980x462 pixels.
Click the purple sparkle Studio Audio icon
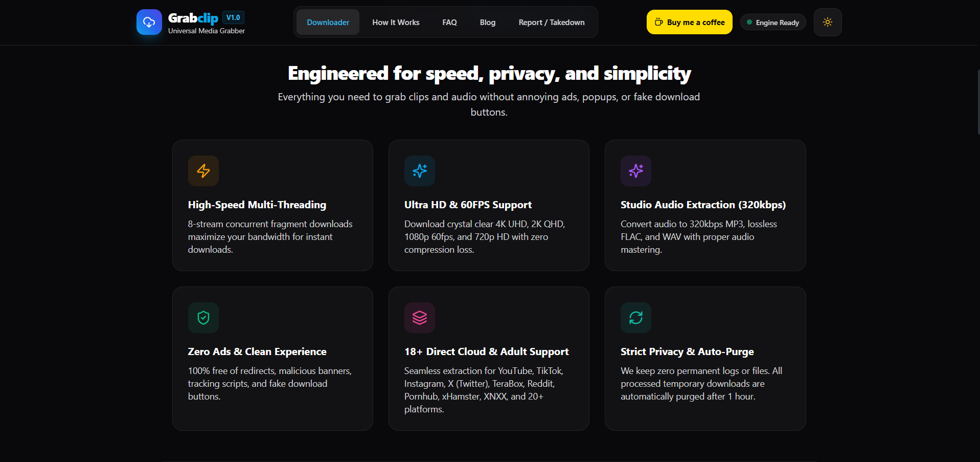(636, 171)
